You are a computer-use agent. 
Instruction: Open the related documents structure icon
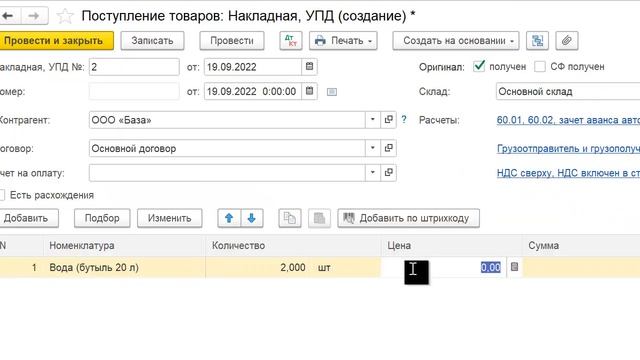(x=537, y=40)
